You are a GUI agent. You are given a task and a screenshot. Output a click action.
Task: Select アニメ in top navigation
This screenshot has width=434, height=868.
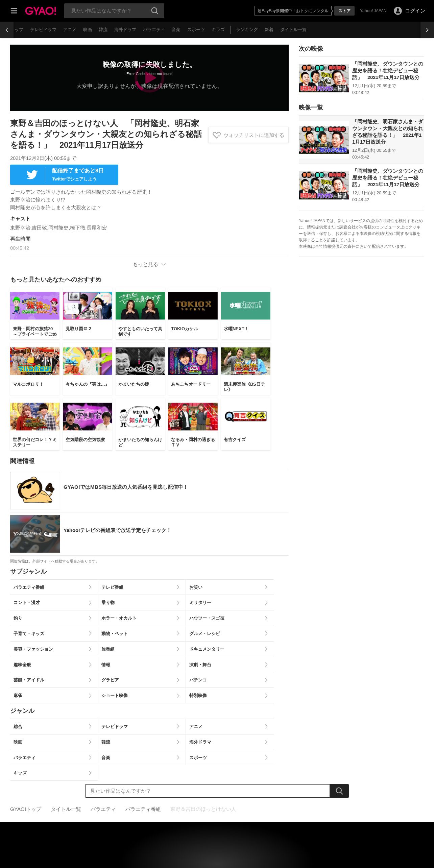coord(70,30)
